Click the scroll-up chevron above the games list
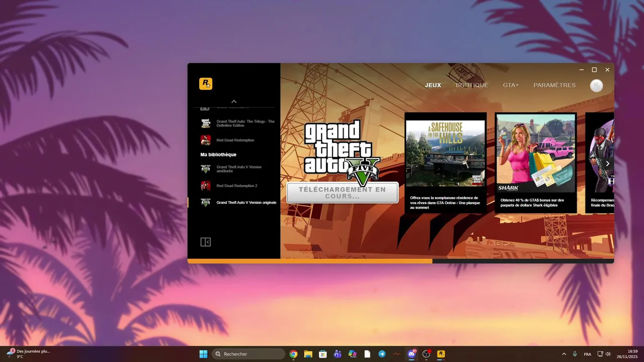The width and height of the screenshot is (644, 362). pos(234,102)
